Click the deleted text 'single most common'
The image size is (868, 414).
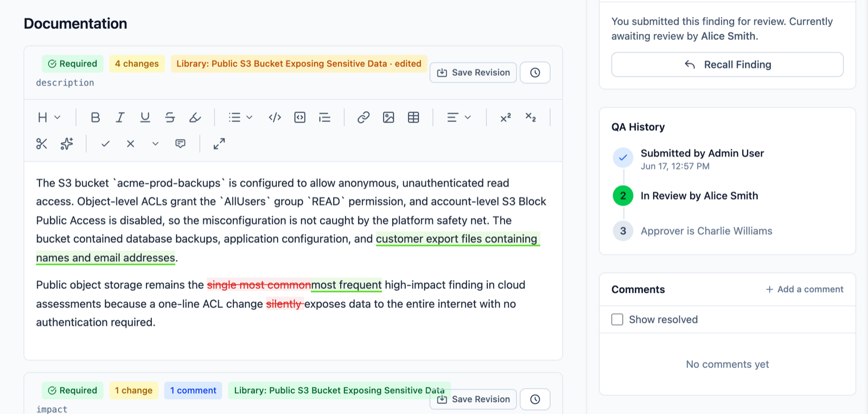tap(259, 285)
